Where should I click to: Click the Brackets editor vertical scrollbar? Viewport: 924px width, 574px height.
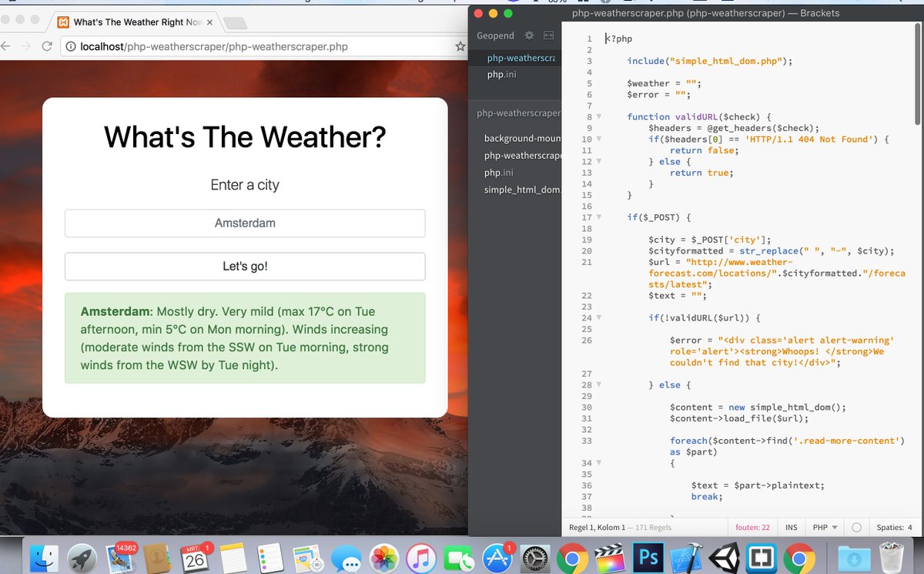pos(917,73)
